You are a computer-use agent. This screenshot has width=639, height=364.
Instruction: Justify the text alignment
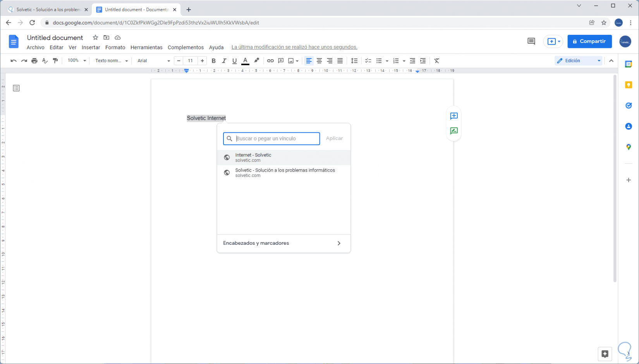click(x=340, y=61)
